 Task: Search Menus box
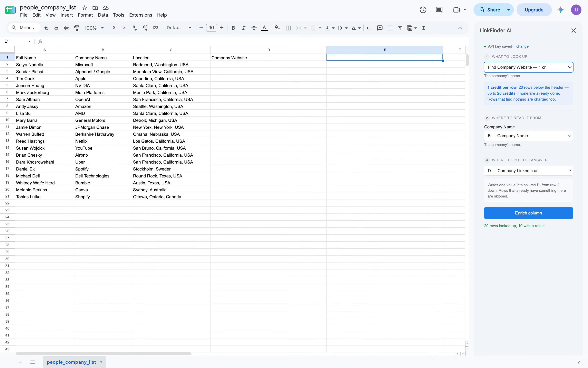(x=24, y=28)
